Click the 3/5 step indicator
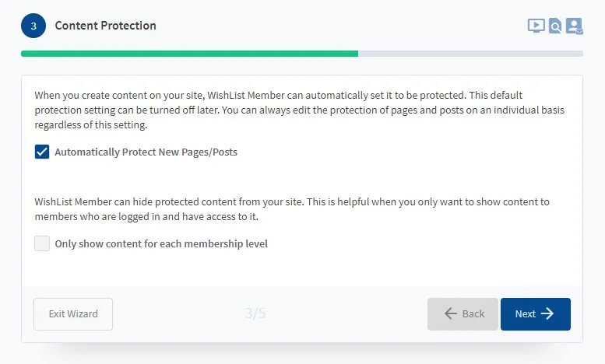The image size is (605, 364). coord(255,314)
